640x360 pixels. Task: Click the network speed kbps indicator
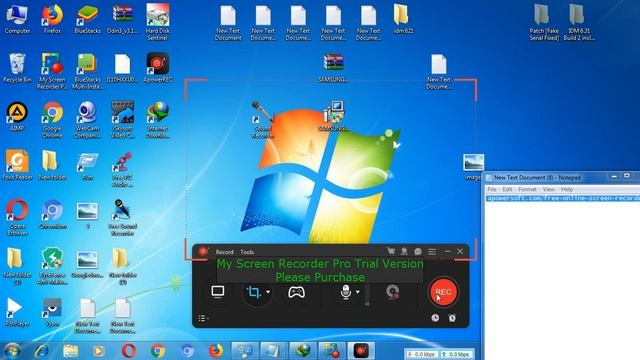click(x=440, y=354)
